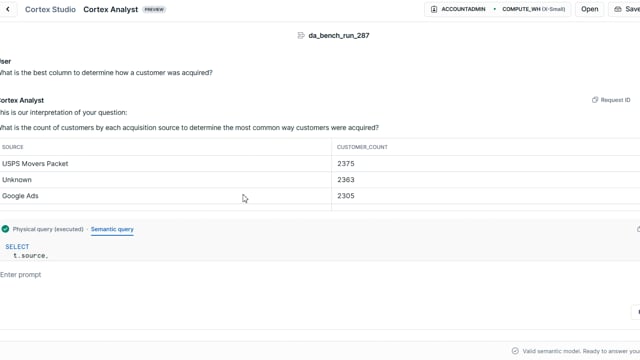The height and width of the screenshot is (360, 640).
Task: Select the SELECT keyword in the query code
Action: [x=17, y=247]
